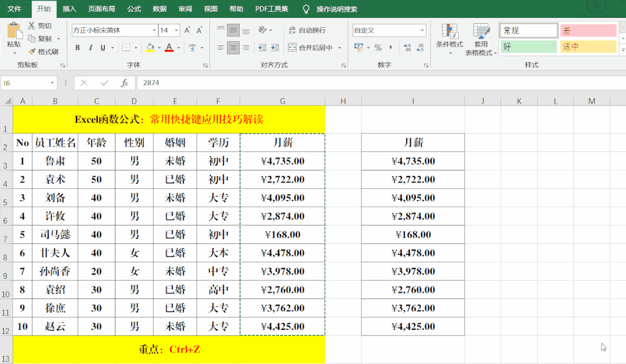Expand the font size 14 dropdown
This screenshot has width=626, height=364.
pyautogui.click(x=177, y=30)
